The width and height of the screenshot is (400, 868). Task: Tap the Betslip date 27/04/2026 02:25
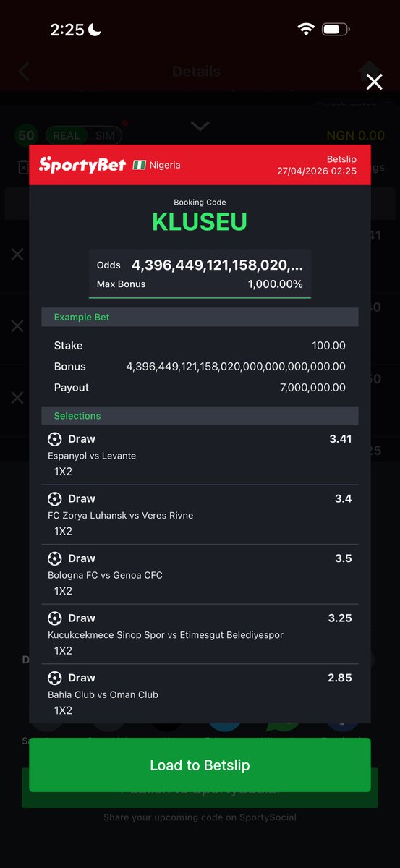click(317, 171)
